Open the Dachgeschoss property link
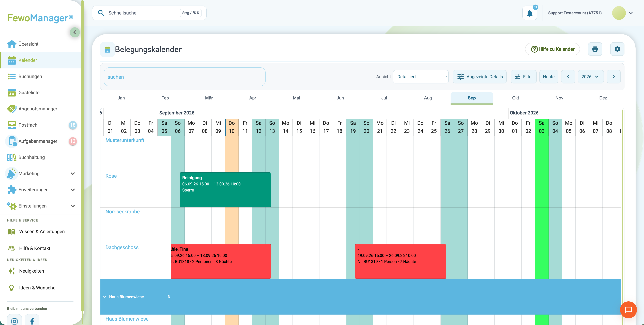The width and height of the screenshot is (644, 325). tap(122, 248)
